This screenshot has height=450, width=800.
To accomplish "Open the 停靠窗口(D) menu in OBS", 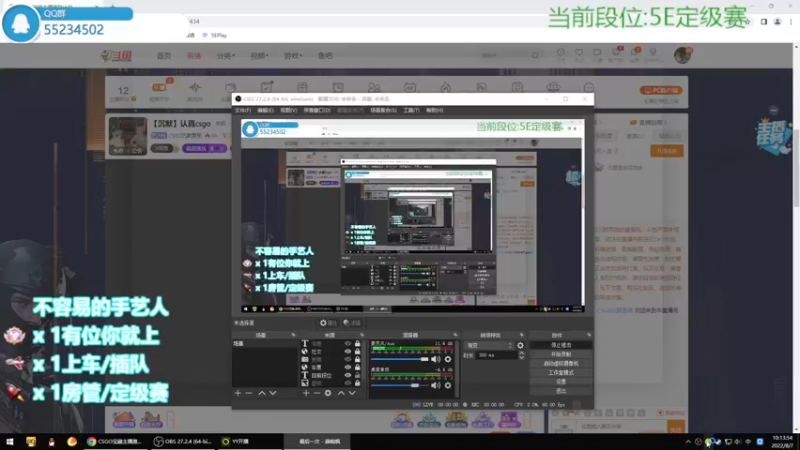I will pos(317,110).
